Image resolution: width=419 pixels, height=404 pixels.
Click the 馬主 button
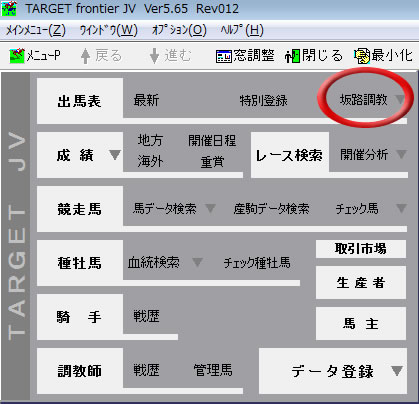click(x=361, y=323)
